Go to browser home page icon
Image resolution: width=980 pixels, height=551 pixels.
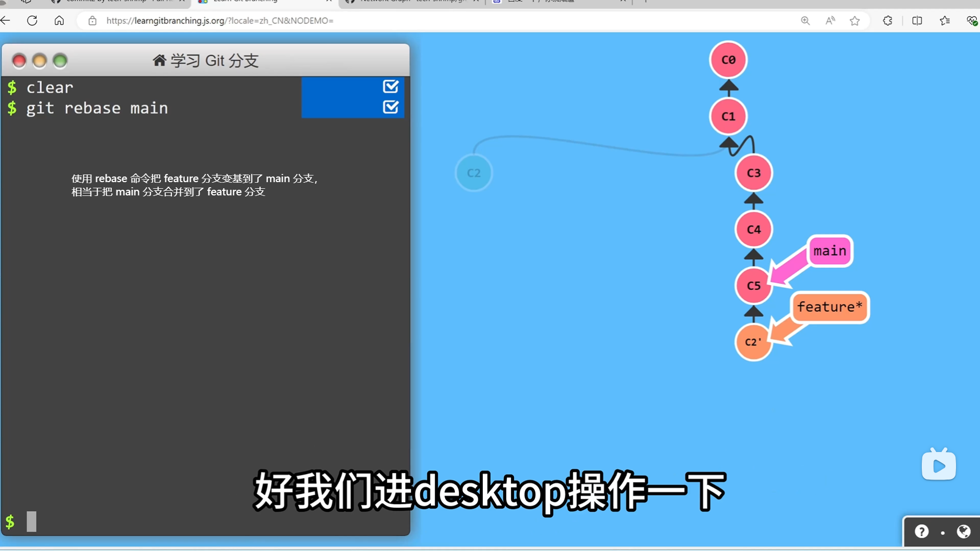coord(59,20)
